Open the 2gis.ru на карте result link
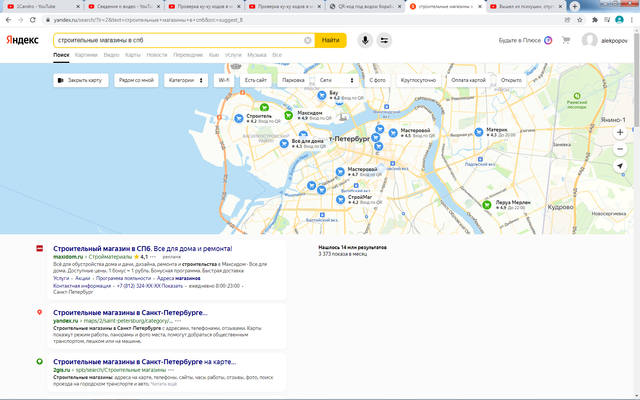The width and height of the screenshot is (640, 400). 144,362
